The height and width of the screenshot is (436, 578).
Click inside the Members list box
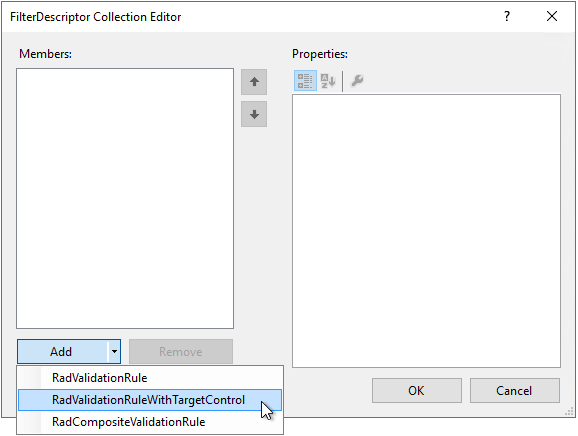[125, 198]
